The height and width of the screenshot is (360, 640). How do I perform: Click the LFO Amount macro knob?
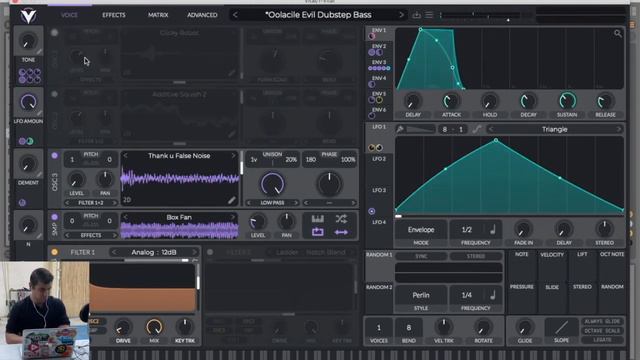coord(28,102)
